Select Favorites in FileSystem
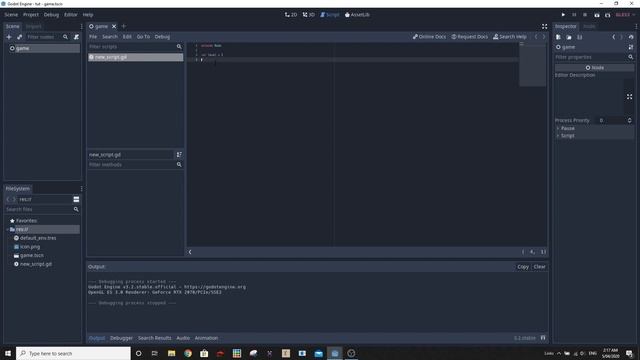 point(26,220)
